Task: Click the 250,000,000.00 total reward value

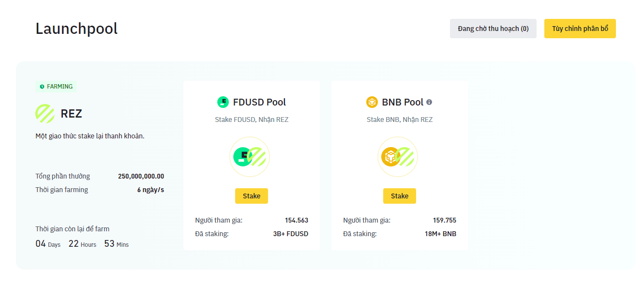Action: click(x=141, y=176)
